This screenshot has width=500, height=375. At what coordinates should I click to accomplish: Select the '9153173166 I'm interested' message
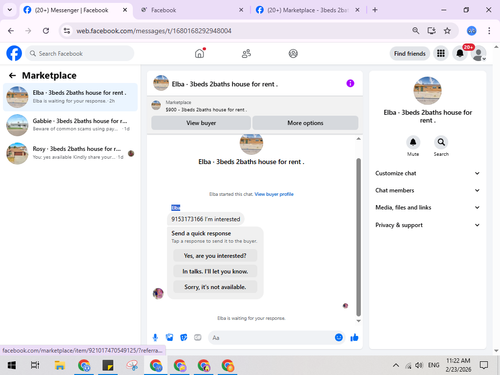pyautogui.click(x=206, y=219)
